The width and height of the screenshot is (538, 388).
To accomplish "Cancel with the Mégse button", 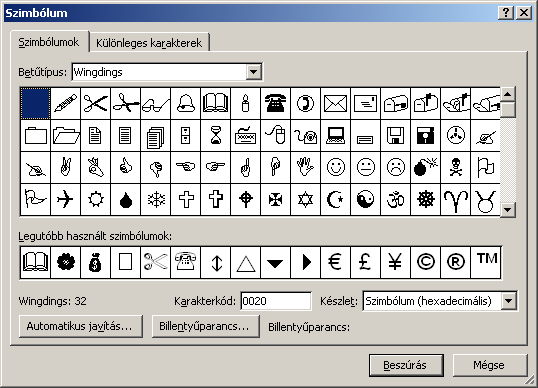I will (x=490, y=365).
